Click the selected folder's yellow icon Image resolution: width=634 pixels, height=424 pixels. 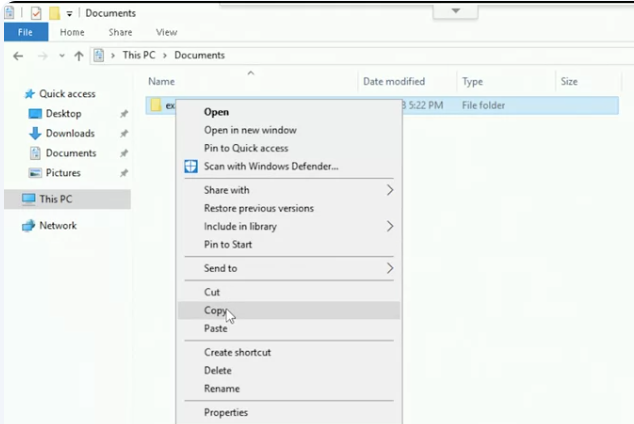[156, 105]
